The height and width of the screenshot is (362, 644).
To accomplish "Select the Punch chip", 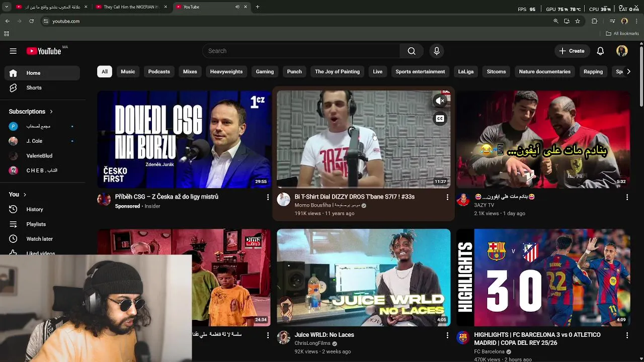I will click(294, 71).
